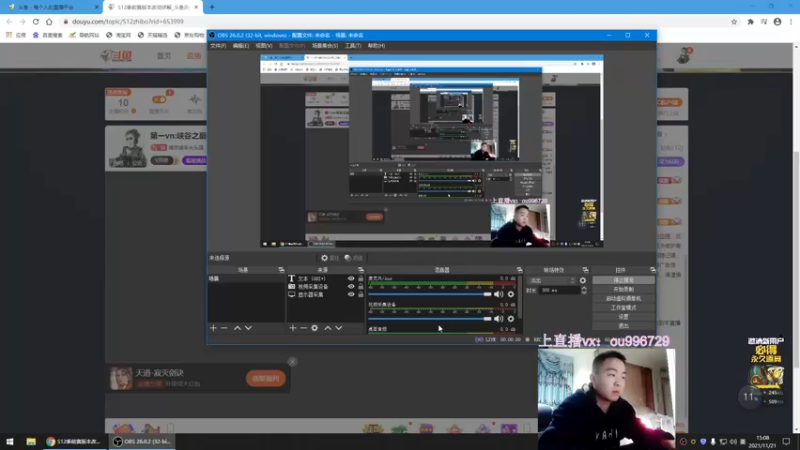Viewport: 800px width, 450px height.
Task: Open the OBS 帮助(H) menu
Action: [377, 46]
